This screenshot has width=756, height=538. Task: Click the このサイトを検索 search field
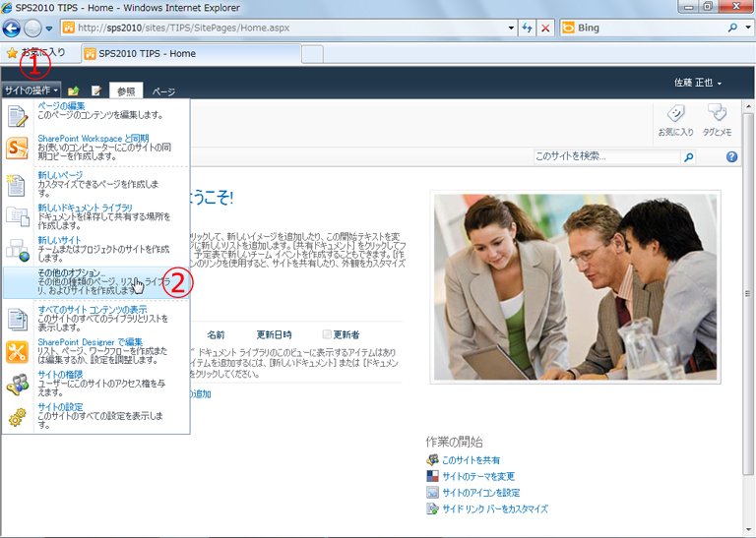(x=606, y=156)
